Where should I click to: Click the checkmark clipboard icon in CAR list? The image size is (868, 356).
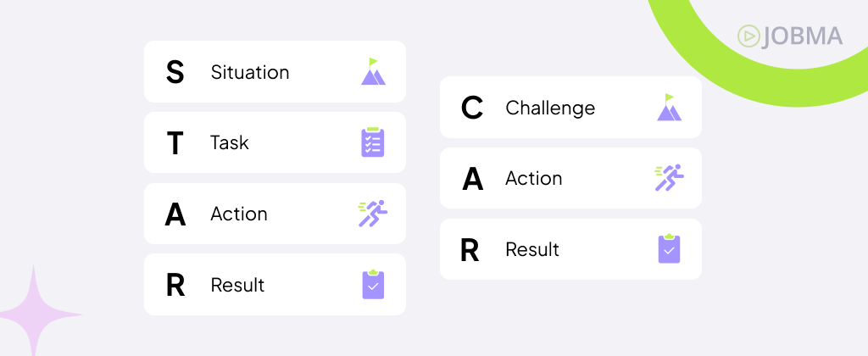(x=669, y=248)
